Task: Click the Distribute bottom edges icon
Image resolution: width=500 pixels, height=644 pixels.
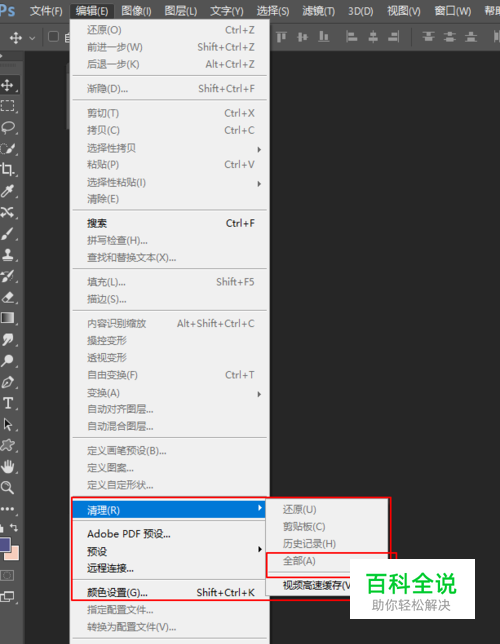Action: click(471, 37)
